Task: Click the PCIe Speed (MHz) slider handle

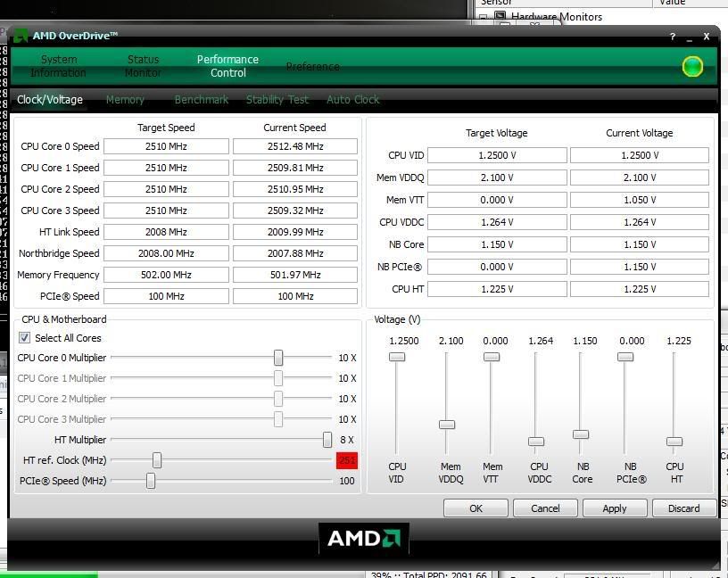Action: [151, 481]
